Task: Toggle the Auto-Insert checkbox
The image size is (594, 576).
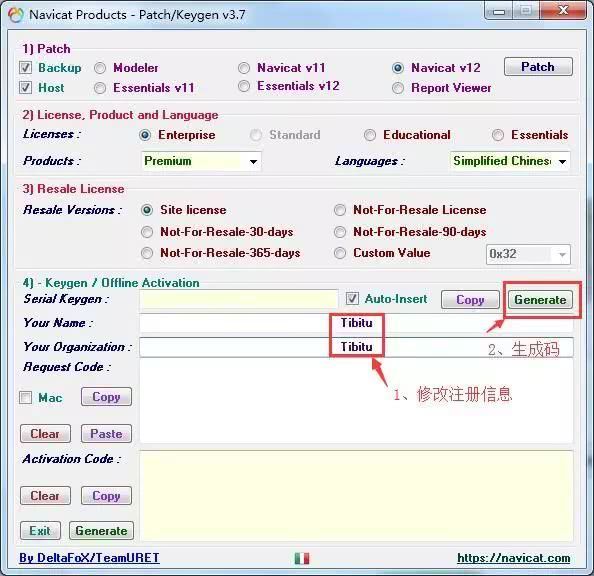Action: click(x=352, y=299)
